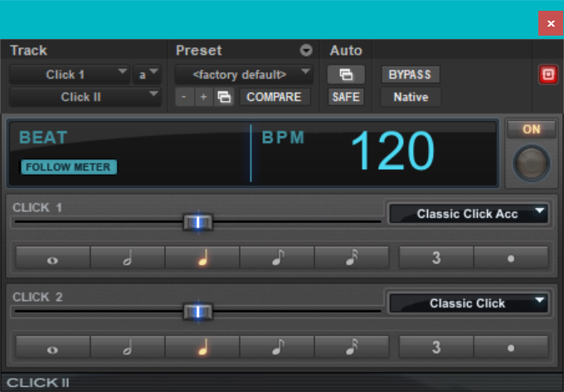Click the Click 1 volume slider handle
Screen dimensions: 564x392
(x=197, y=222)
